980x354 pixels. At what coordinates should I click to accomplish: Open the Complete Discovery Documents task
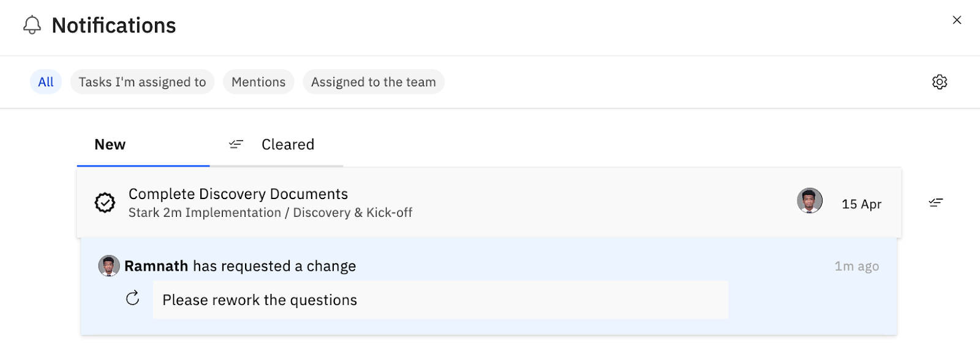[x=238, y=194]
